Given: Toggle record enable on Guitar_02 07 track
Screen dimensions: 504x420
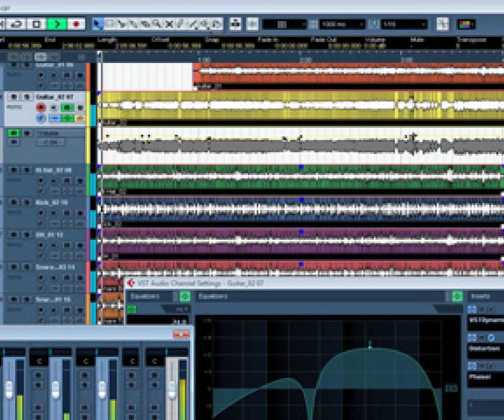Looking at the screenshot, I should [41, 107].
